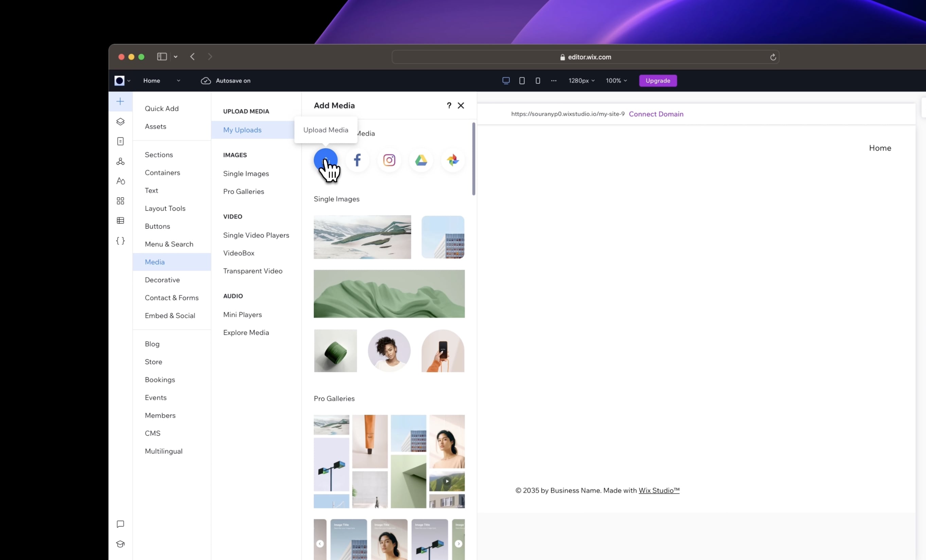926x560 pixels.
Task: Open Explore Media item
Action: tap(246, 332)
